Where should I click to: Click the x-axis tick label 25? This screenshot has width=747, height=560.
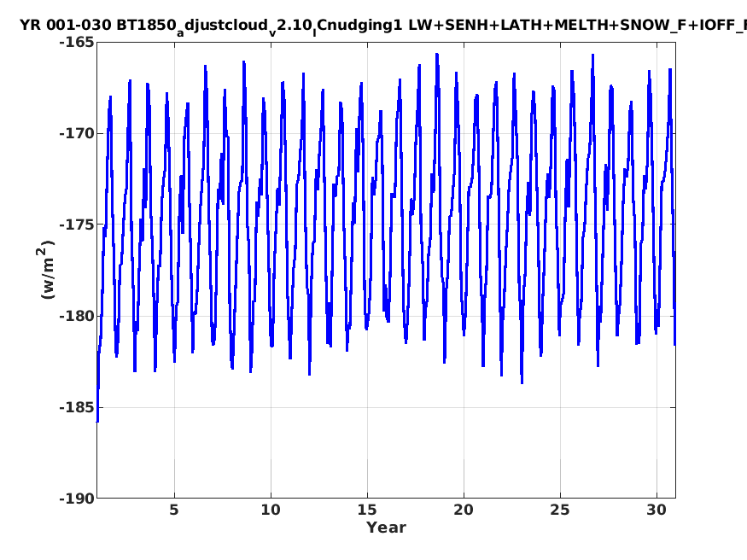(x=560, y=510)
